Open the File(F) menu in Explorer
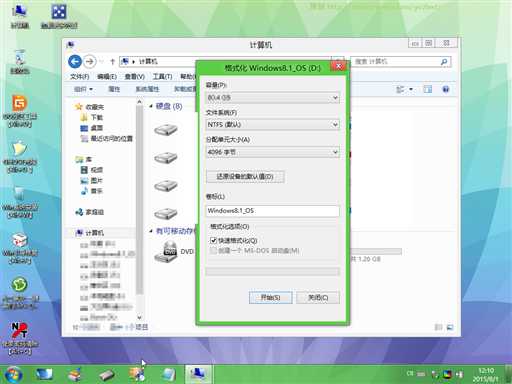This screenshot has width=512, height=384. (x=80, y=77)
